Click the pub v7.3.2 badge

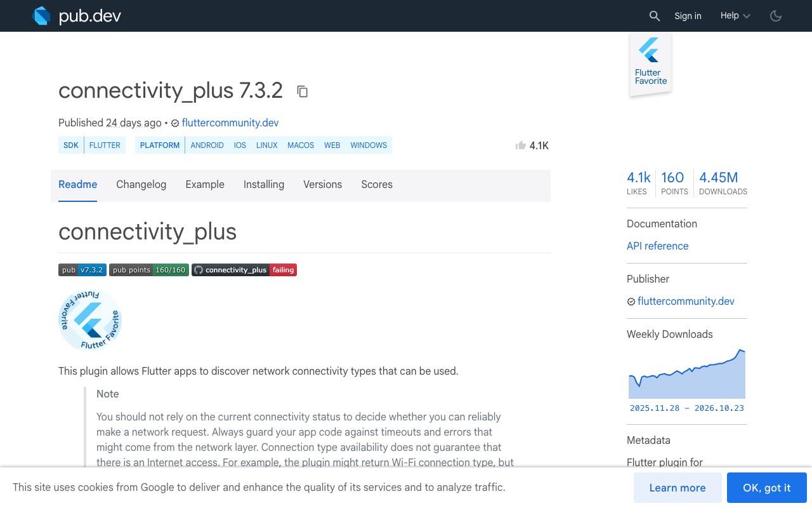(x=82, y=270)
